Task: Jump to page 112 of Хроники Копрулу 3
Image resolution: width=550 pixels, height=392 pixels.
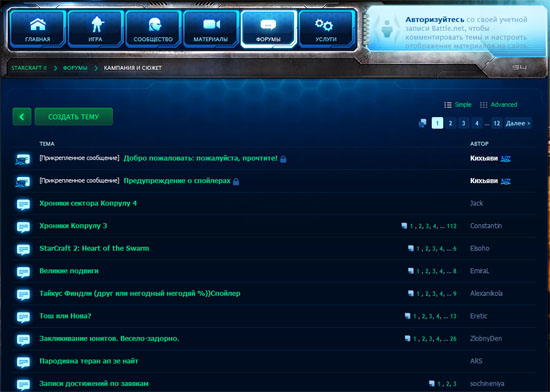Action: [452, 226]
